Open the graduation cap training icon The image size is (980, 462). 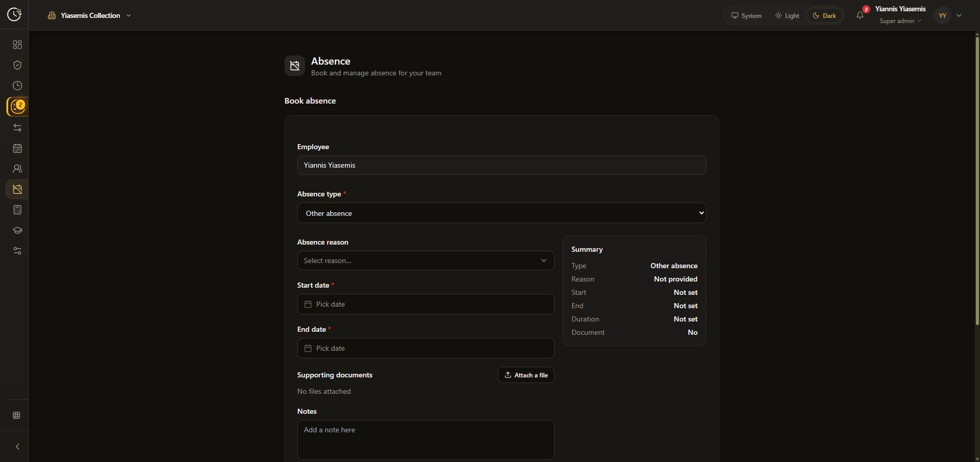click(17, 230)
